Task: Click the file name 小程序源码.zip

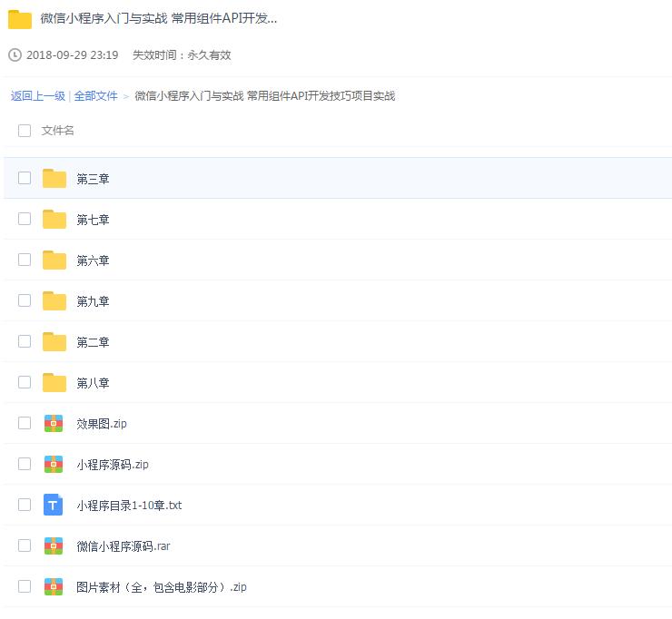Action: pos(113,465)
